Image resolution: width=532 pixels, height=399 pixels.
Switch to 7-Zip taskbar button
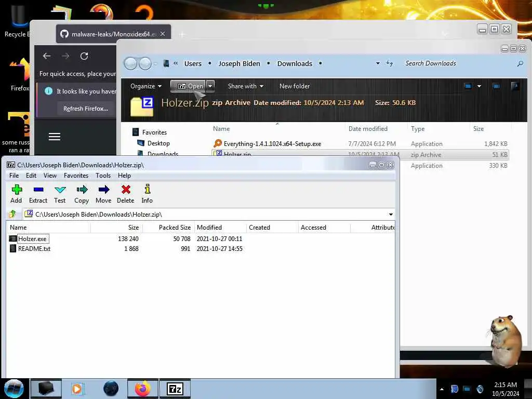tap(175, 389)
